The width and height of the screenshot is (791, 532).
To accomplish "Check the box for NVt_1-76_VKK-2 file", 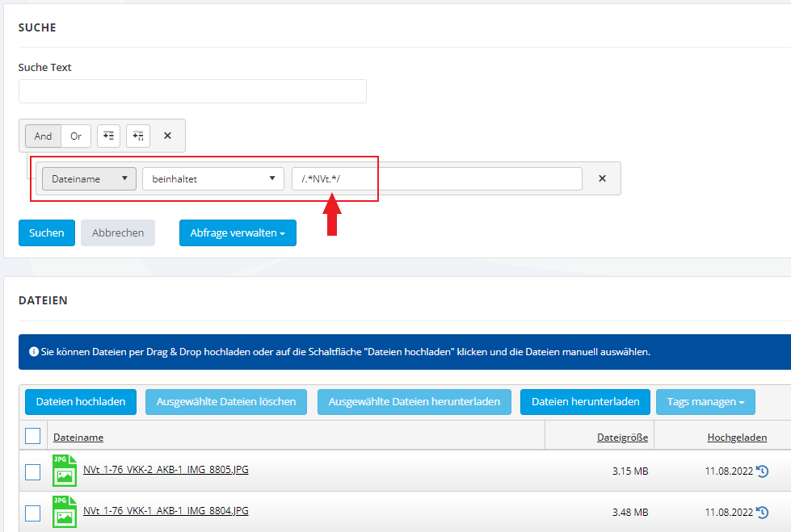I will point(32,472).
